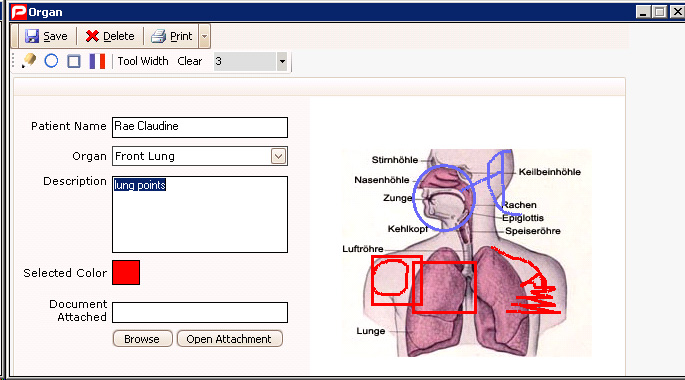Click the Save floppy disk icon

[31, 36]
